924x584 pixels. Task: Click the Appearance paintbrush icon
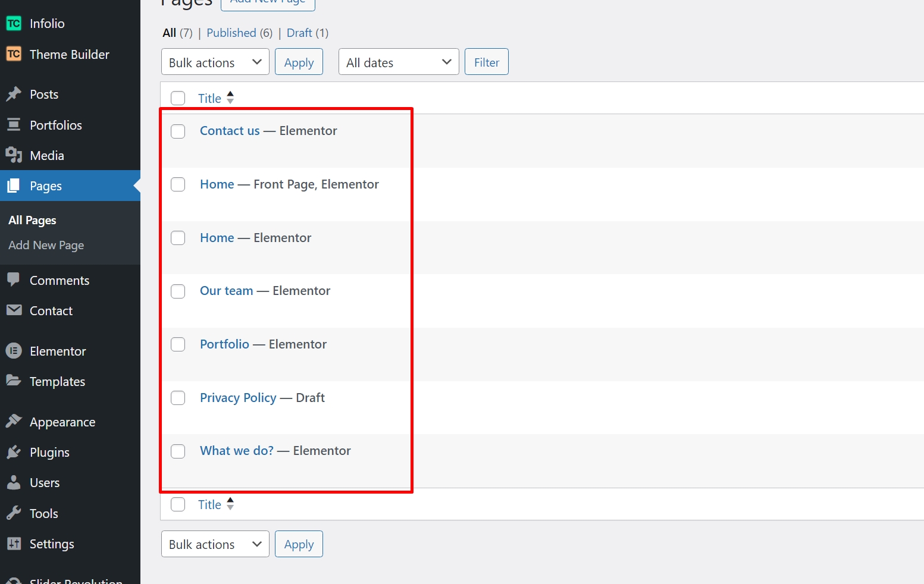14,422
